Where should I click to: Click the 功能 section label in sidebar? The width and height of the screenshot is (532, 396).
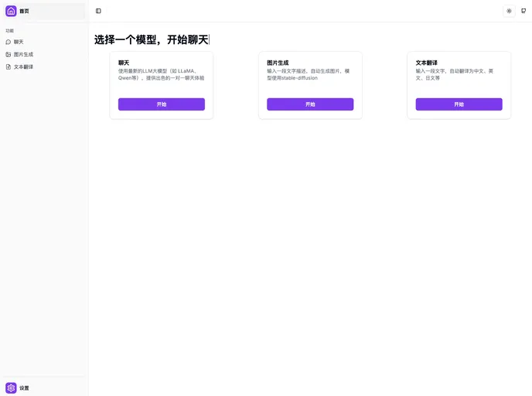pos(9,30)
